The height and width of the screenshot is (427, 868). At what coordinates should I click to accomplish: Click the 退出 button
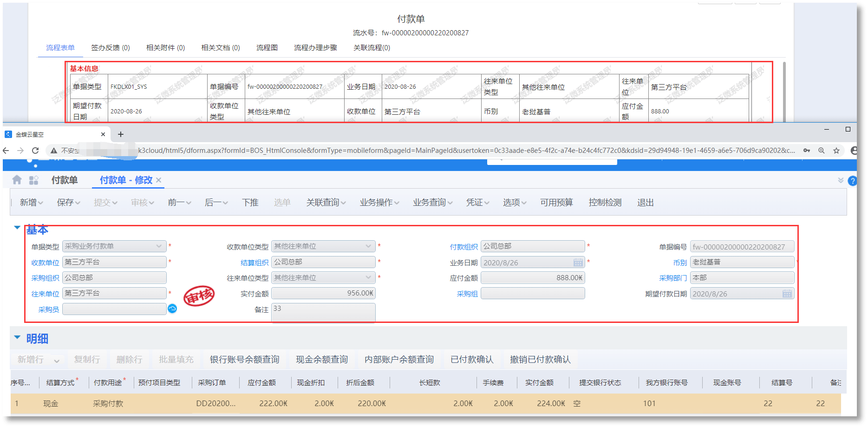tap(645, 203)
